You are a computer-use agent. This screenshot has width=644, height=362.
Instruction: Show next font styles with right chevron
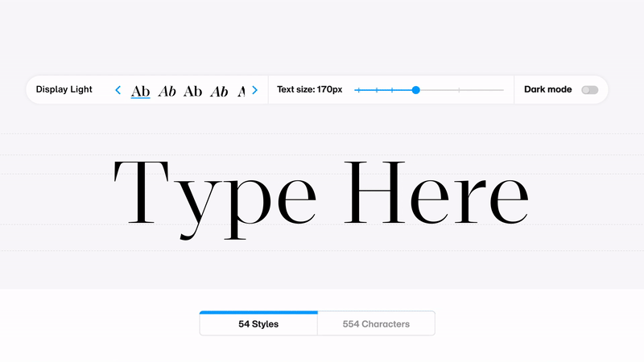pyautogui.click(x=255, y=90)
